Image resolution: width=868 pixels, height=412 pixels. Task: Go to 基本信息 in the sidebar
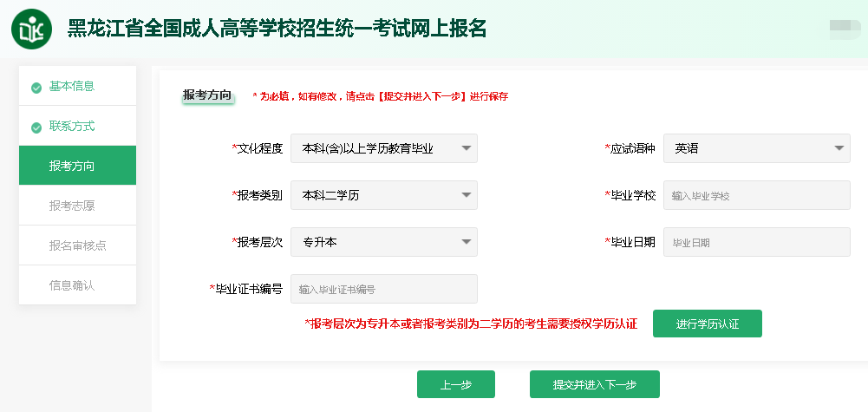click(72, 86)
